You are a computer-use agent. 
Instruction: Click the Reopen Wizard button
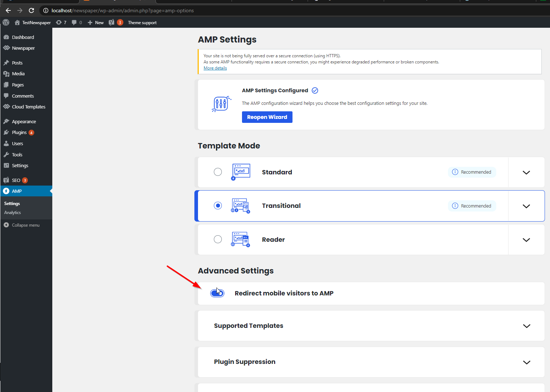click(267, 117)
